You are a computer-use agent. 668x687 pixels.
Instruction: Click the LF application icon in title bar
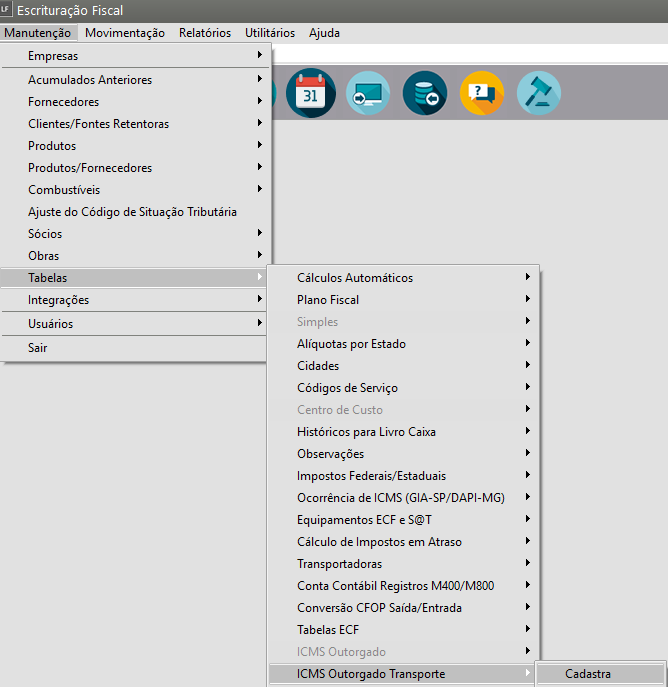pyautogui.click(x=9, y=10)
